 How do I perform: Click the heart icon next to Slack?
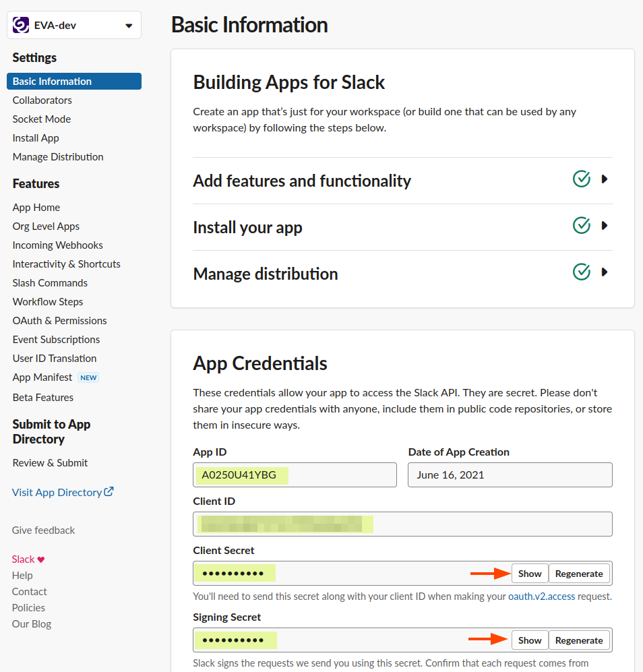(x=41, y=559)
